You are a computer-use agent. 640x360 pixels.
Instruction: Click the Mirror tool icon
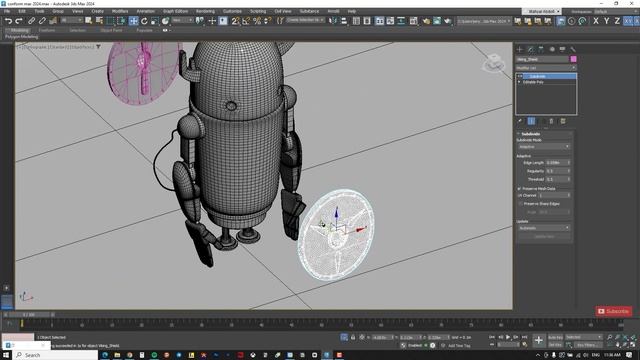coord(333,21)
